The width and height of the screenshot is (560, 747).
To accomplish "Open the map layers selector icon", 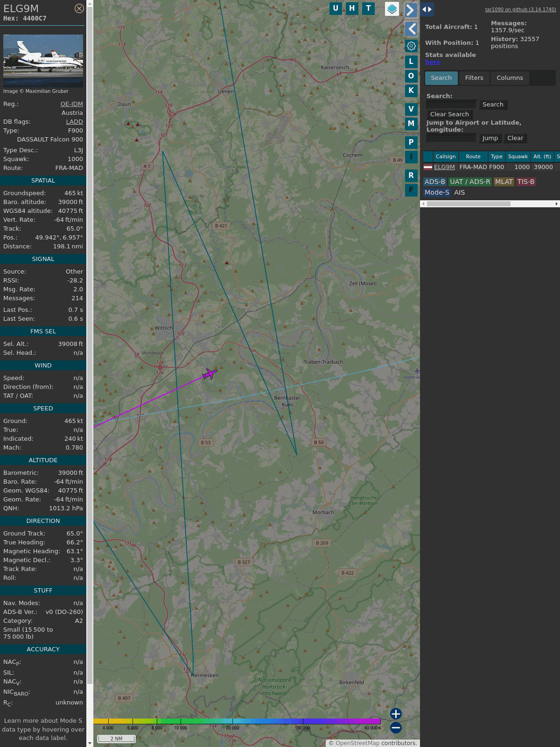I will point(392,8).
